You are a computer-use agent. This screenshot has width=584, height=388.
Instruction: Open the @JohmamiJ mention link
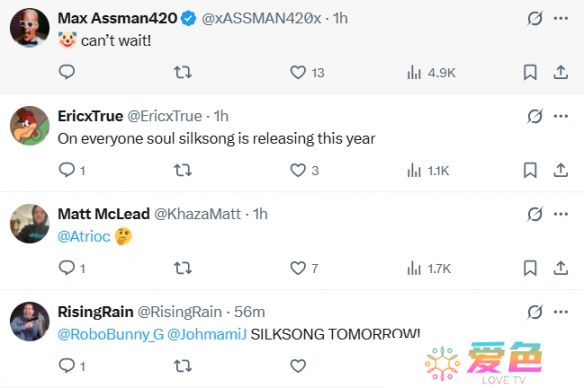click(x=207, y=334)
